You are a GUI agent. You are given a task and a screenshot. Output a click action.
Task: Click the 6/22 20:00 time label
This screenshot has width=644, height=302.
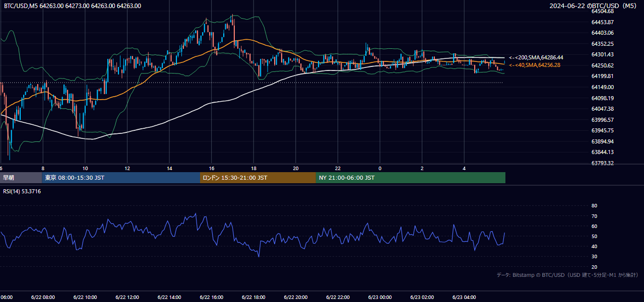[x=295, y=297]
